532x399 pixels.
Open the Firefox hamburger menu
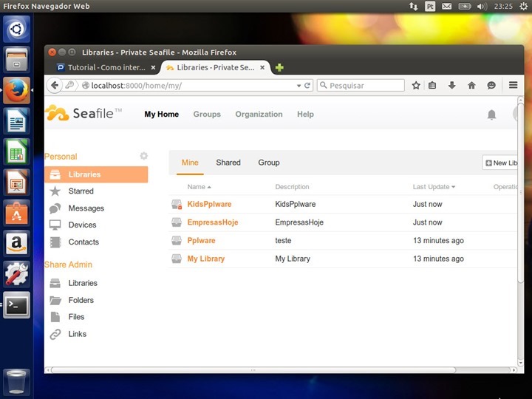pyautogui.click(x=513, y=85)
